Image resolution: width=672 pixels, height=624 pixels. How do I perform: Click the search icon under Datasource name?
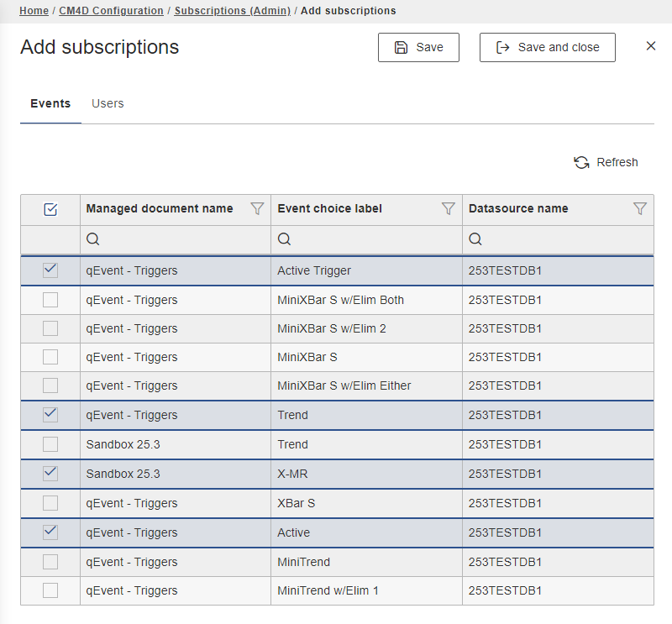click(x=475, y=239)
